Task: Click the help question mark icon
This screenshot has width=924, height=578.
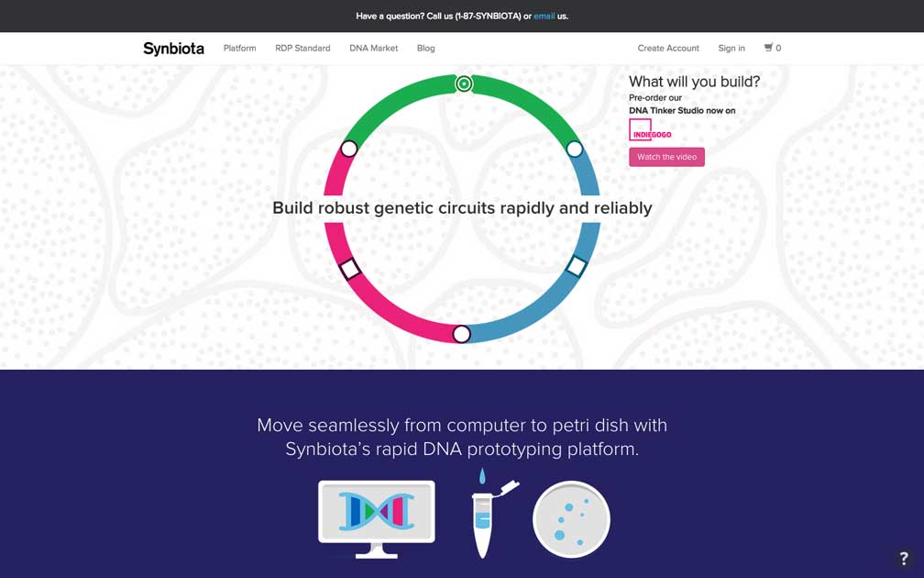Action: (904, 558)
